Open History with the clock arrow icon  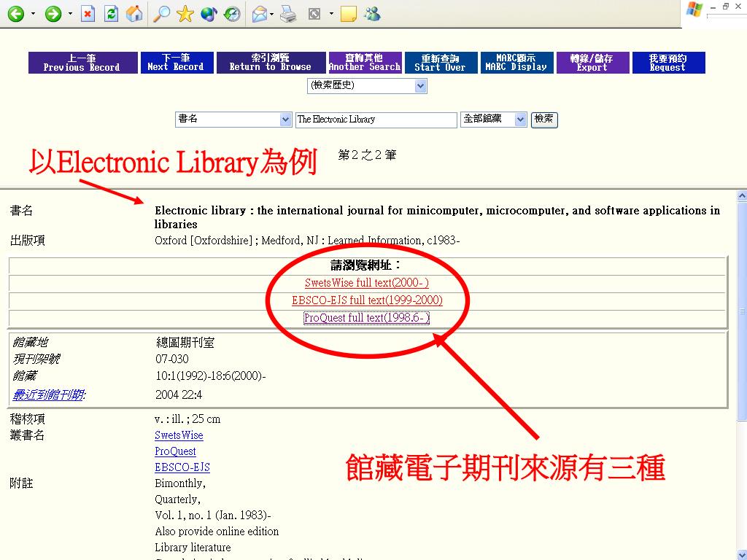tap(232, 14)
